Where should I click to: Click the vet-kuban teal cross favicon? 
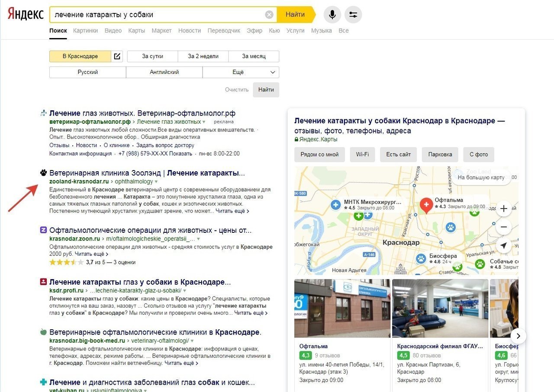click(x=43, y=382)
